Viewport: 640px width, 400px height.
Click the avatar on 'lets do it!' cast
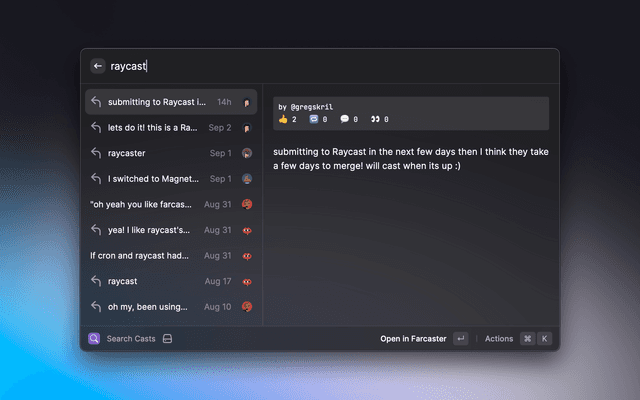coord(246,128)
